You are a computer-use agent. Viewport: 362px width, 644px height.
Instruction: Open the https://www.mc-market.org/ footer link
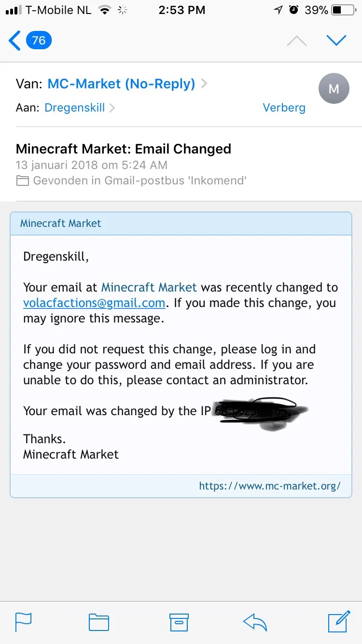pyautogui.click(x=269, y=486)
